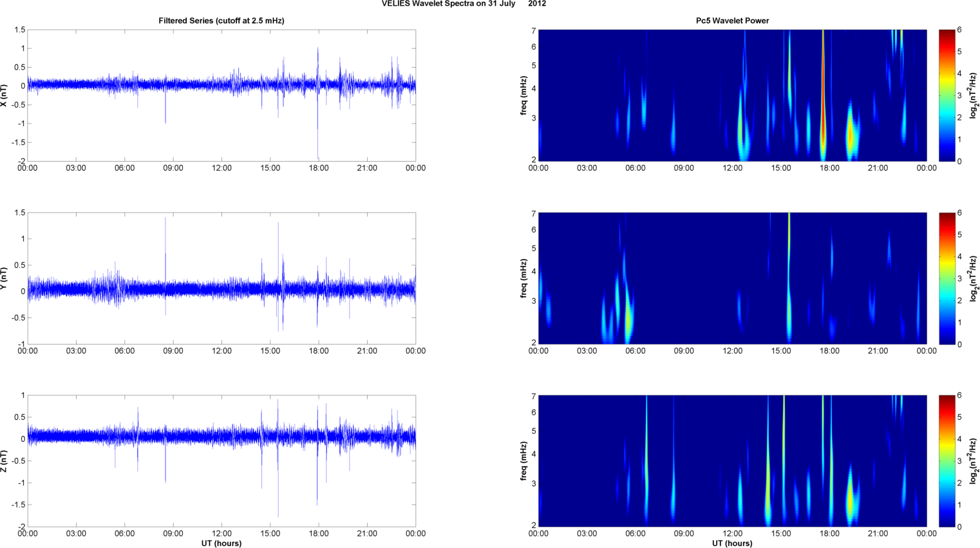
Task: Select the 'Pc5 Wavelet Power' heading
Action: click(x=732, y=21)
